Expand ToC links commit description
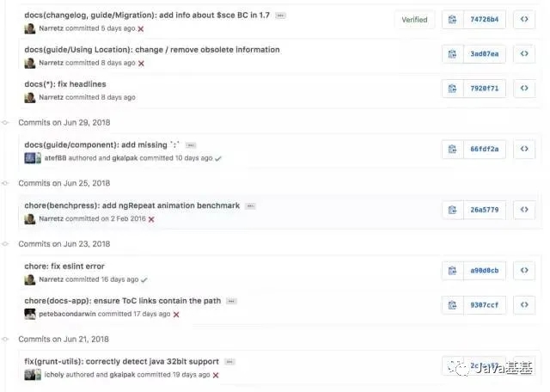This screenshot has width=550, height=392. (231, 301)
